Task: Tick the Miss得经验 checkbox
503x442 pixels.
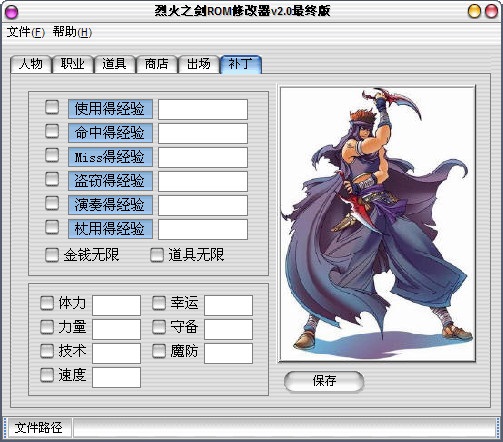Action: pos(52,155)
